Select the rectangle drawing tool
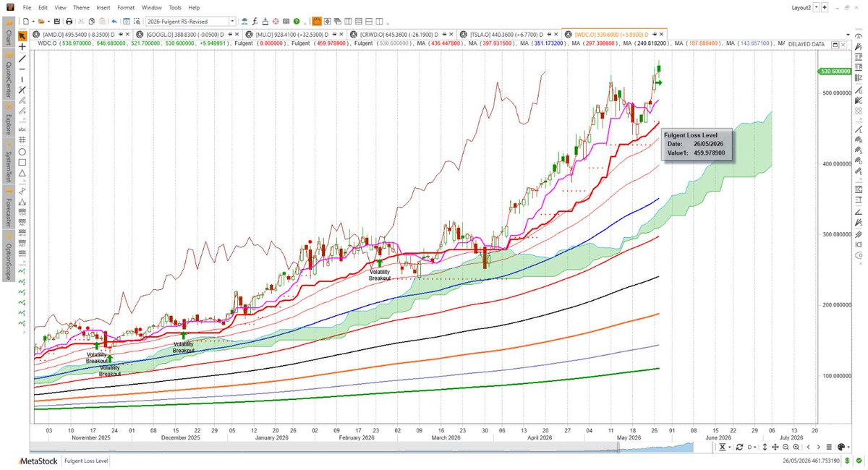The image size is (868, 470). pos(22,162)
